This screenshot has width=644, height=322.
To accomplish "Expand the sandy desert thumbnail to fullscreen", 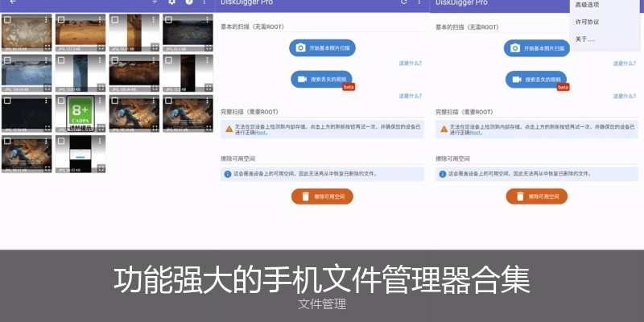I will [101, 47].
